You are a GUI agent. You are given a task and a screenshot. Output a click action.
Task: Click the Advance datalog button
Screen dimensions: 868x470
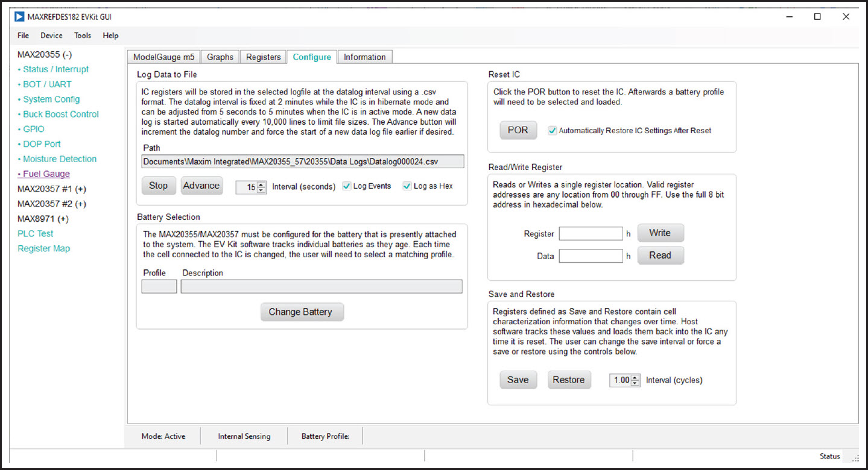(x=201, y=186)
